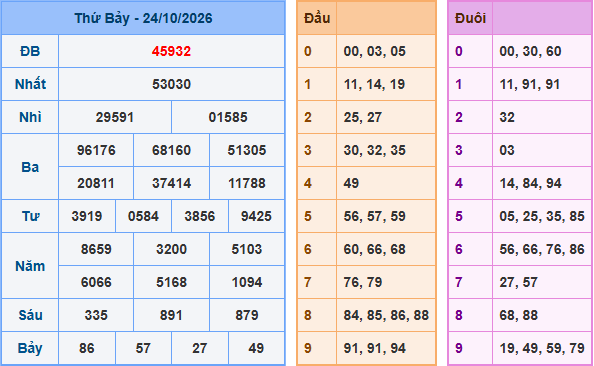Viewport: 594px width, 366px height.
Task: Select value 03 in the Đuôi table
Action: (507, 150)
